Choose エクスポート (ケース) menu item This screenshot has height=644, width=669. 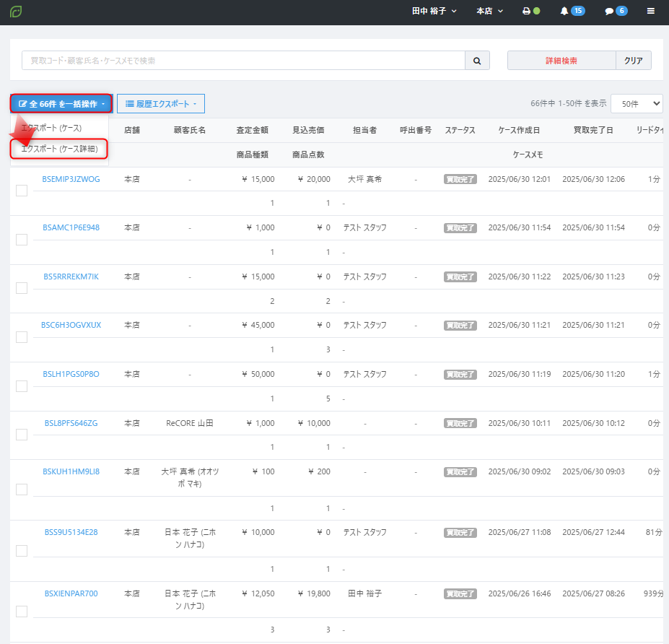(51, 128)
